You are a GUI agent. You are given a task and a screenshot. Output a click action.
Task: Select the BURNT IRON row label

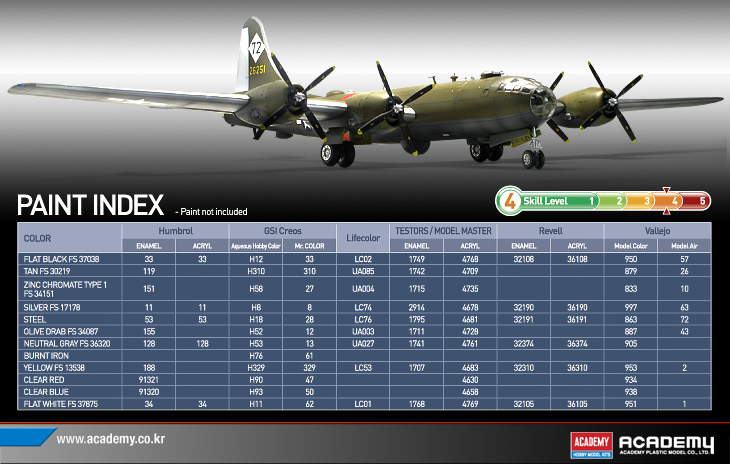[46, 356]
